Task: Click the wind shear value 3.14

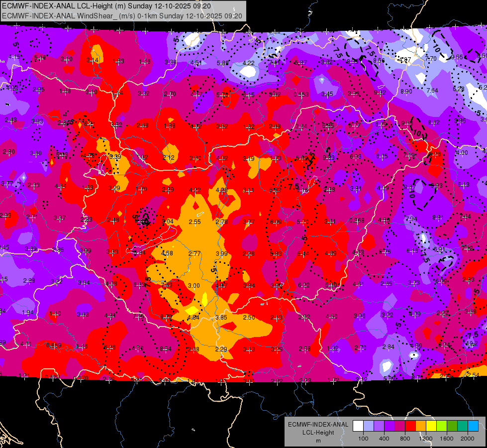Action: click(x=92, y=60)
